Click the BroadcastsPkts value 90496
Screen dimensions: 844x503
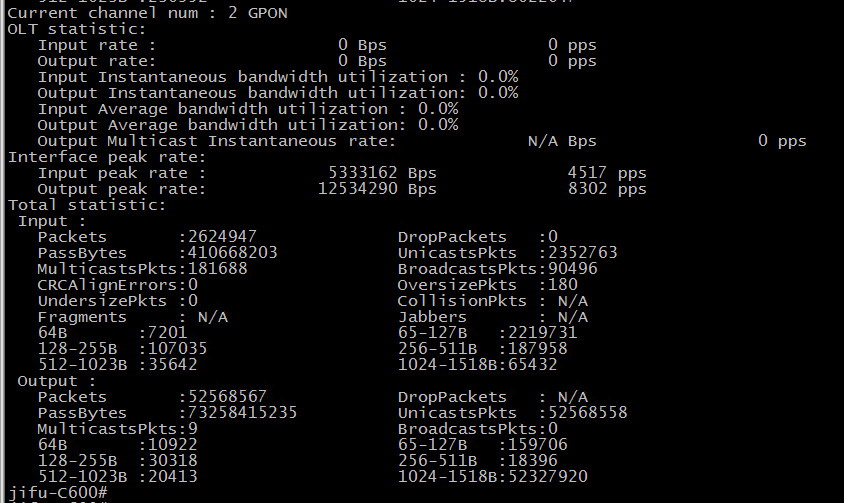tap(572, 269)
